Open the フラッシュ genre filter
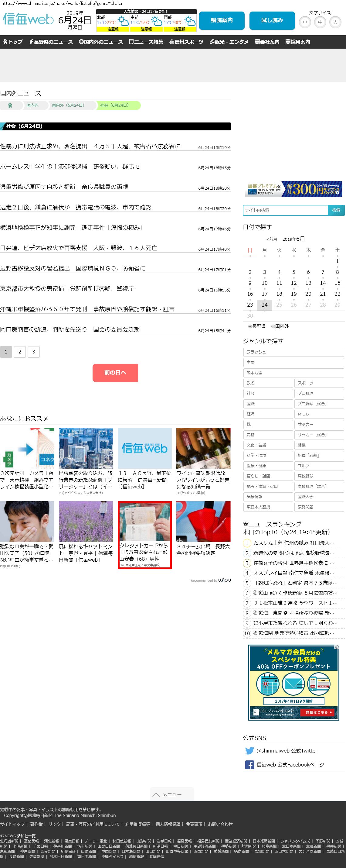Viewport: 346px width, 868px height. (x=293, y=352)
